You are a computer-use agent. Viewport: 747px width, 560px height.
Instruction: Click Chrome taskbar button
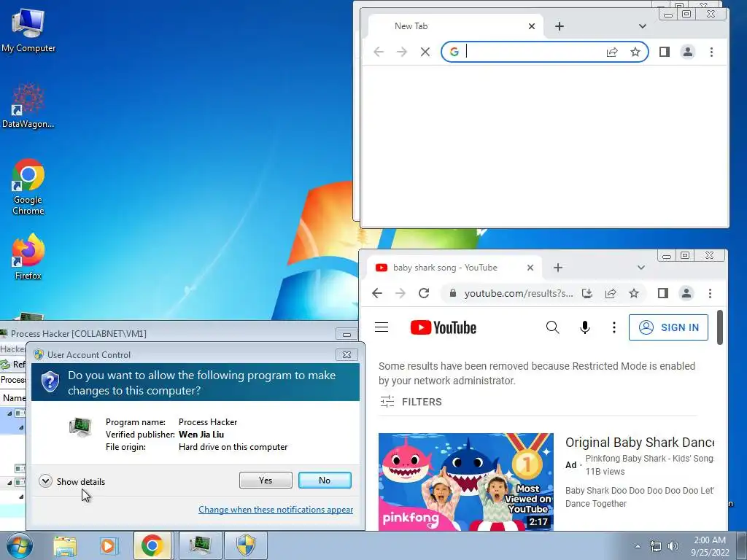[152, 545]
